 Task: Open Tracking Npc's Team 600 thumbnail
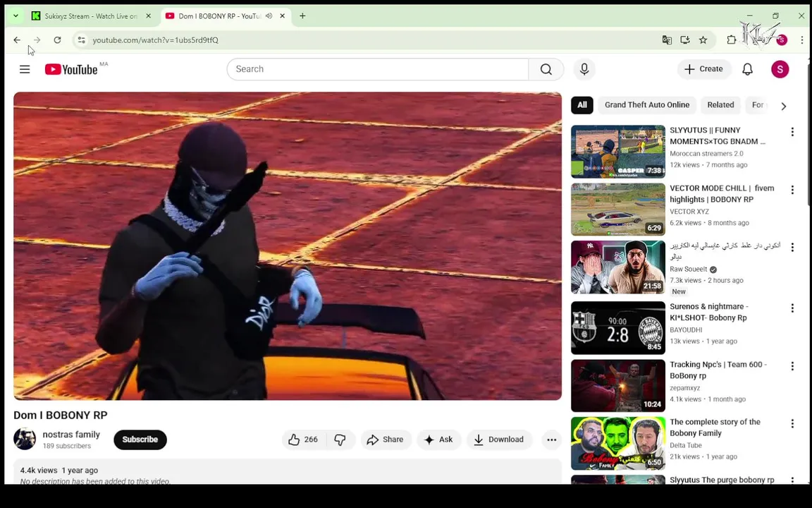coord(617,386)
